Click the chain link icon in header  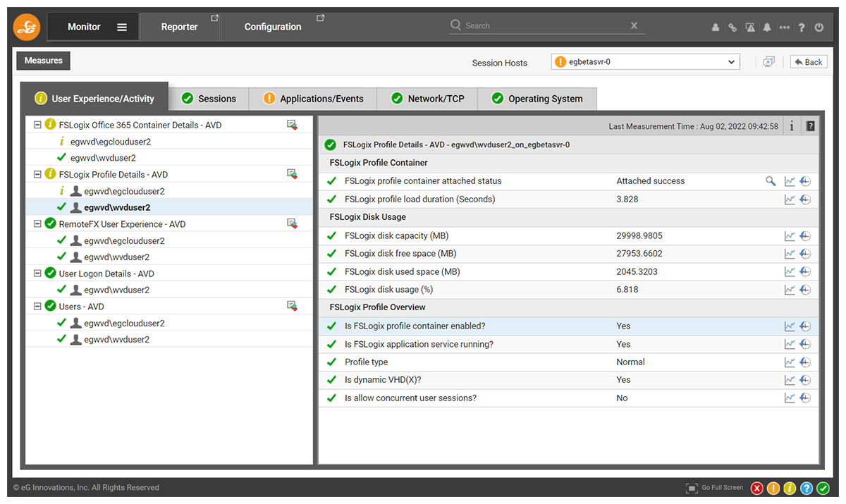732,27
